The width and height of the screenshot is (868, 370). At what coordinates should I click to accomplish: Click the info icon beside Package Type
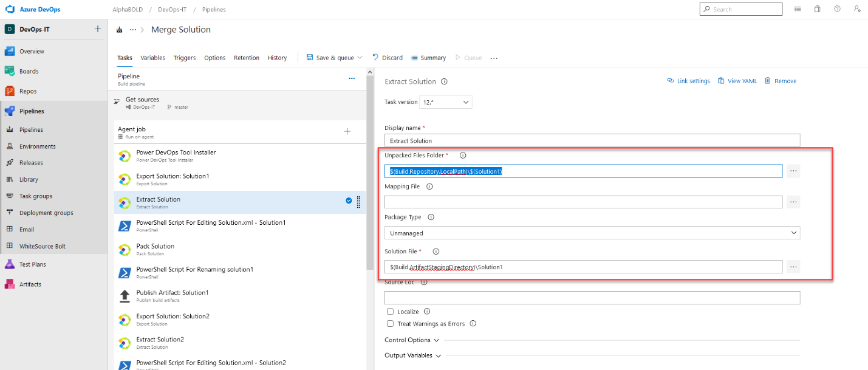(x=431, y=217)
